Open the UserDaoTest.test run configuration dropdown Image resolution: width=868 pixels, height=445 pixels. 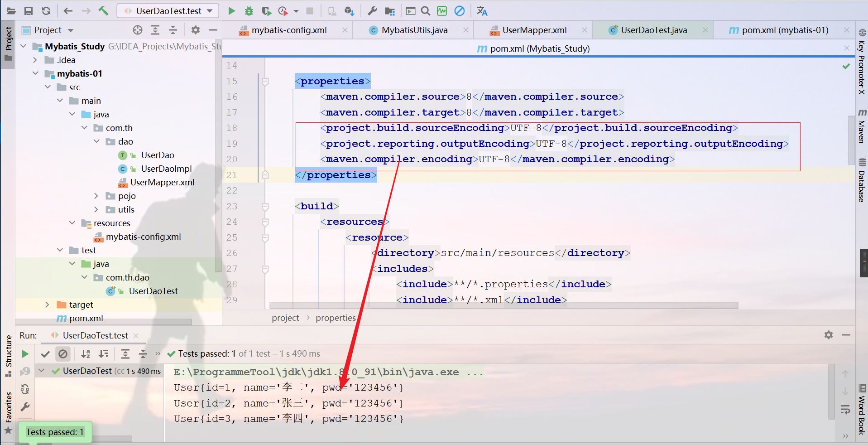(x=168, y=11)
